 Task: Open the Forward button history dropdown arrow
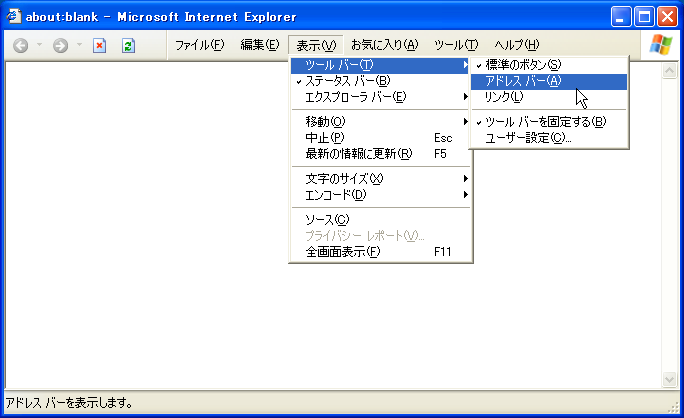click(79, 45)
